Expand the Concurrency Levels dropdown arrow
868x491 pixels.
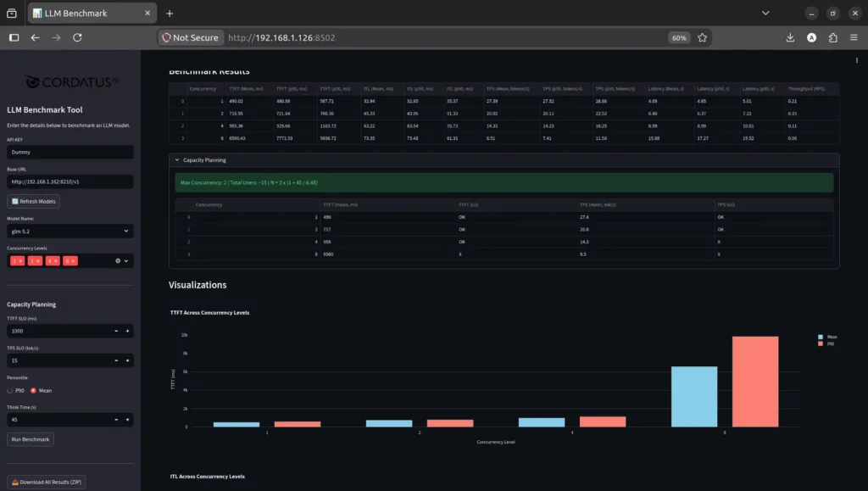(126, 260)
